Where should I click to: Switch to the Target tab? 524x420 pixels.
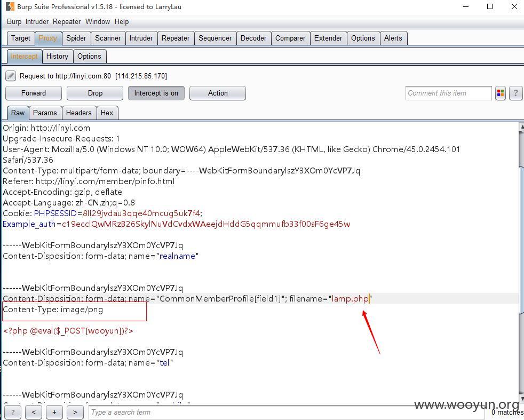[21, 38]
